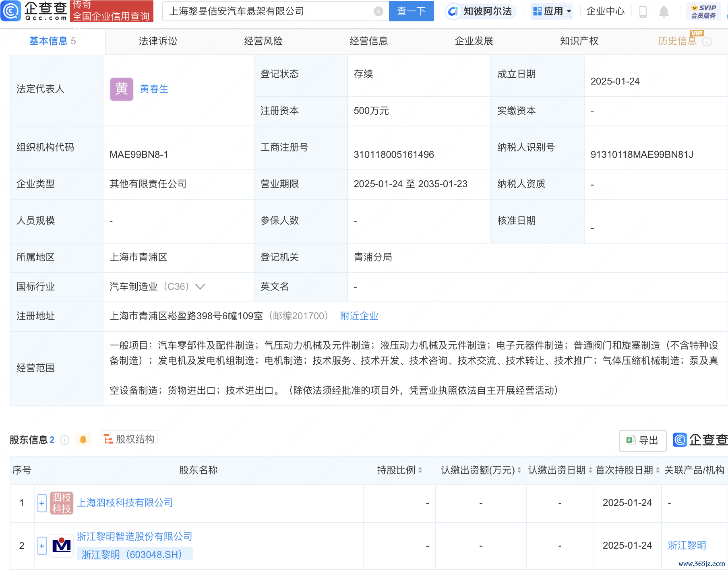The height and width of the screenshot is (570, 728).
Task: Open the mobile phone app icon
Action: (643, 12)
